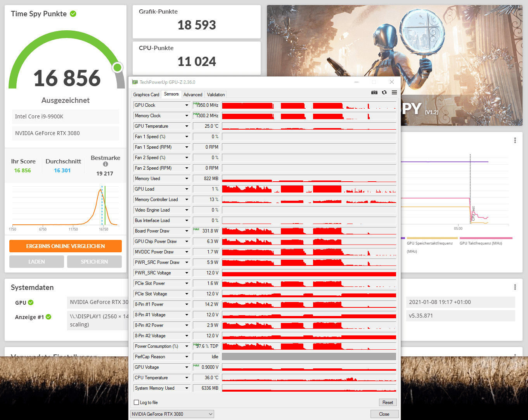Click the GPU-Z refresh icon
528x420 pixels.
click(x=384, y=92)
